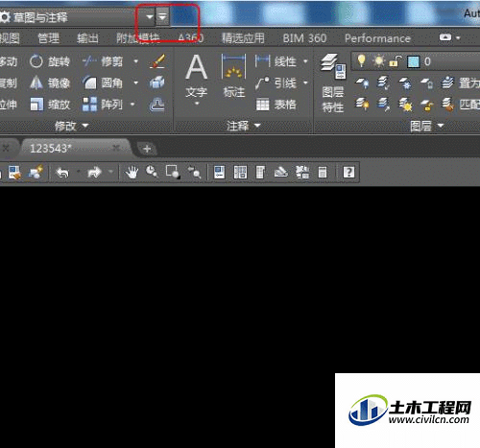
Task: Open 图层特性 (Layer Properties) manager
Action: click(x=333, y=83)
